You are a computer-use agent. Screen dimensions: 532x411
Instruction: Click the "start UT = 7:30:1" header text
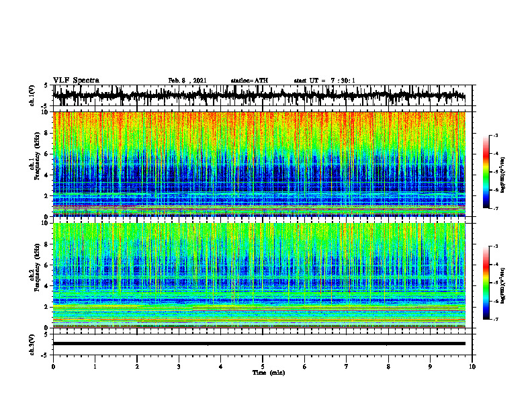(x=324, y=81)
